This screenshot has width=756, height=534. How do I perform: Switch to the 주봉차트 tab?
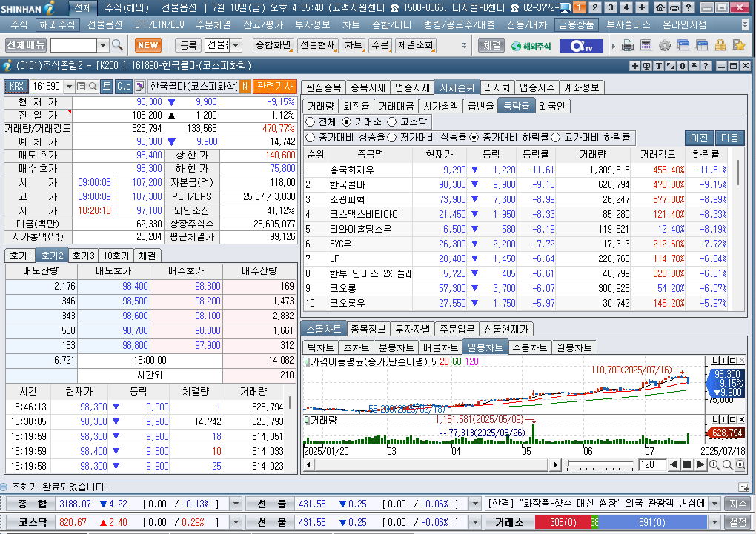530,347
